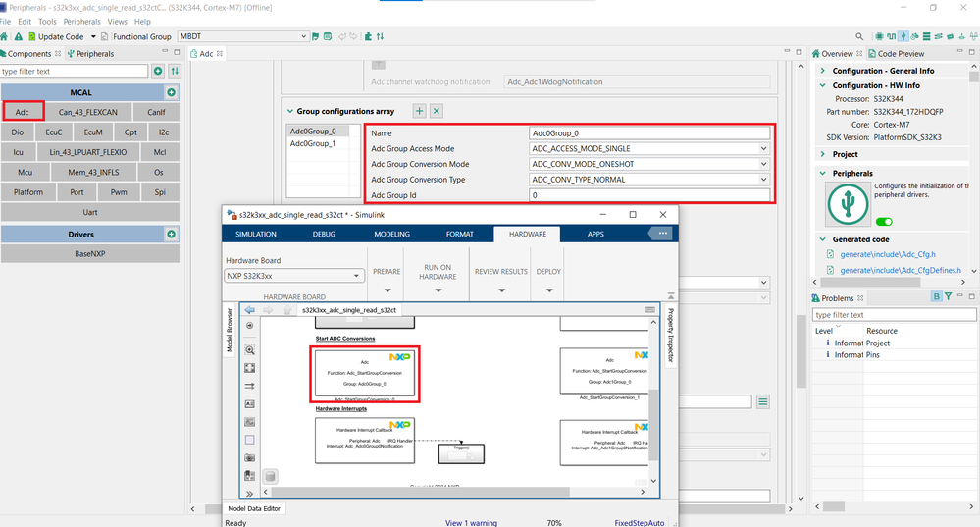The image size is (980, 527).
Task: Add a group configuration array item
Action: click(x=420, y=111)
